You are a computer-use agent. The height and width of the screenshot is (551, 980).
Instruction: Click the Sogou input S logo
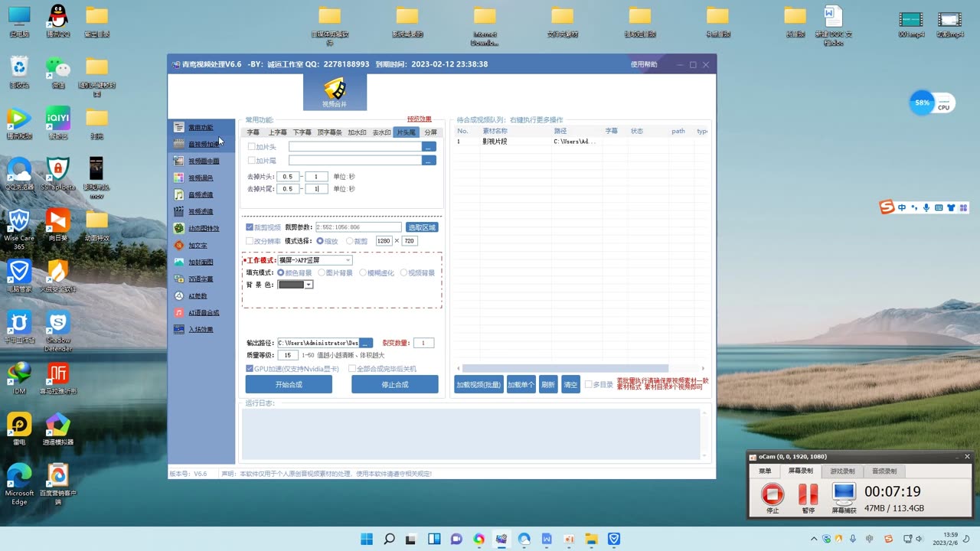[887, 207]
